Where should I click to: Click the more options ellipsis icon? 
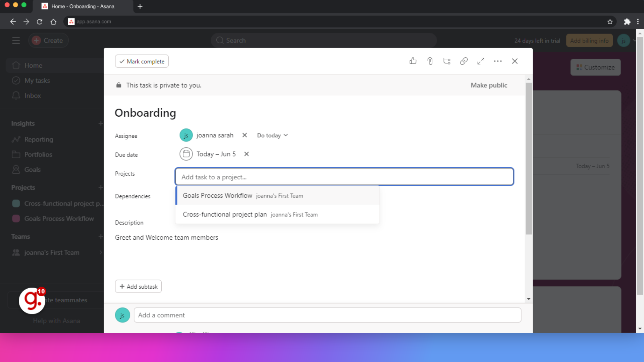pos(498,61)
